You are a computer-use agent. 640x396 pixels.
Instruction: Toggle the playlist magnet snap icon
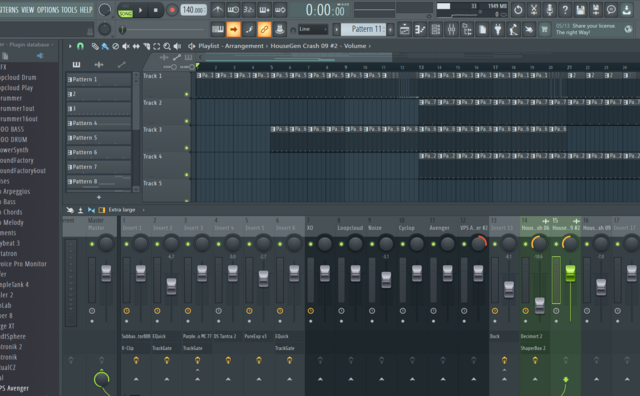(80, 46)
